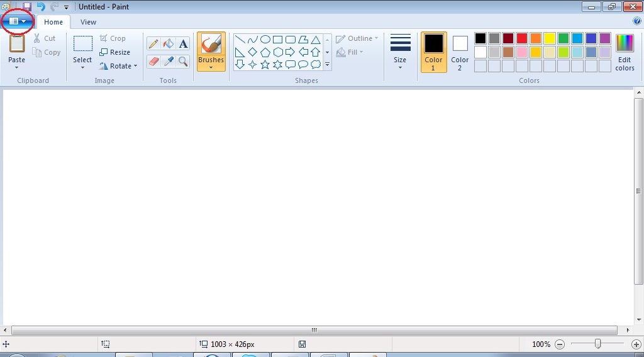This screenshot has height=357, width=644.
Task: Open the Fill dropdown
Action: 350,52
